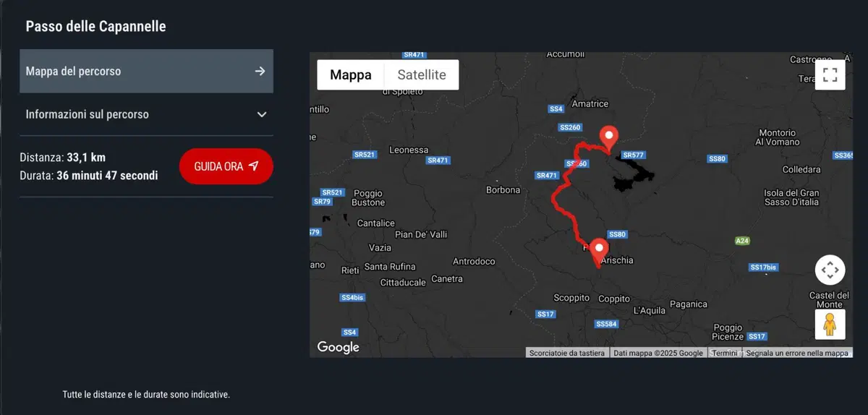This screenshot has width=868, height=415.
Task: Click the Cittaducale town label
Action: pos(403,283)
